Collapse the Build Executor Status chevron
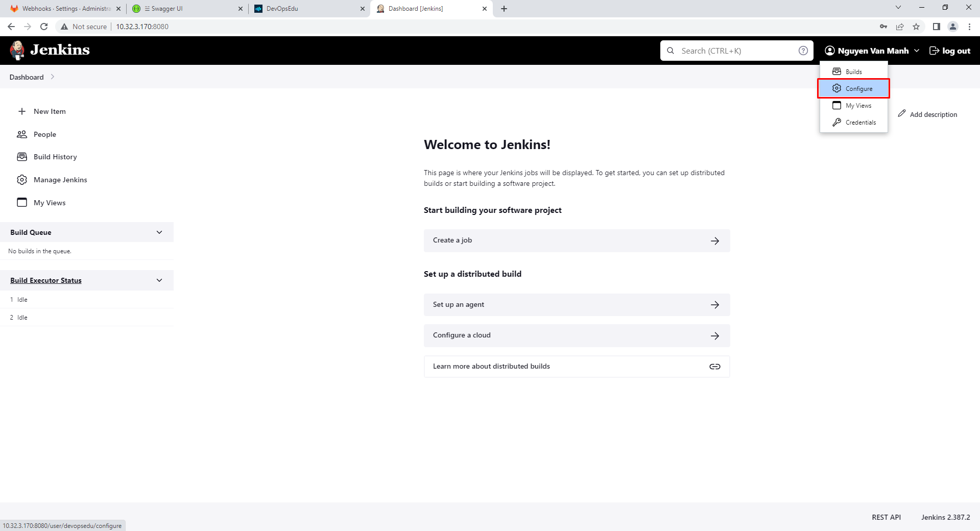This screenshot has width=980, height=531. pyautogui.click(x=159, y=280)
